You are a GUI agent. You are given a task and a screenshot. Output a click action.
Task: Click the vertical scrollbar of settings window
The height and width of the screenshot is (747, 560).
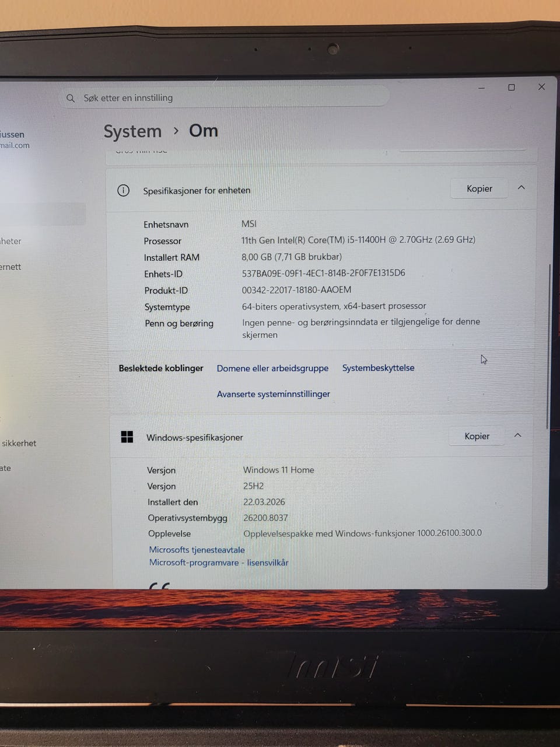pos(548,347)
